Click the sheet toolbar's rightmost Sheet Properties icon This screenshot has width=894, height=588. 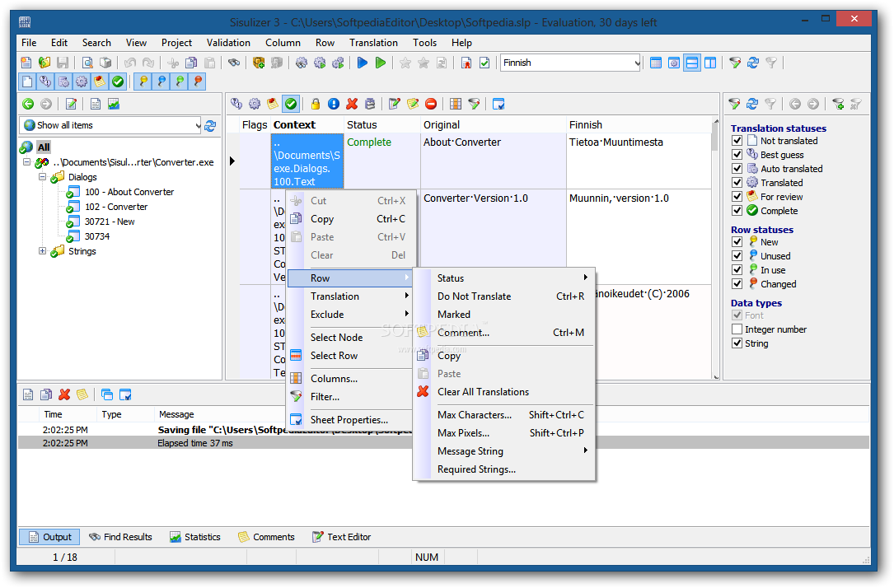(498, 104)
